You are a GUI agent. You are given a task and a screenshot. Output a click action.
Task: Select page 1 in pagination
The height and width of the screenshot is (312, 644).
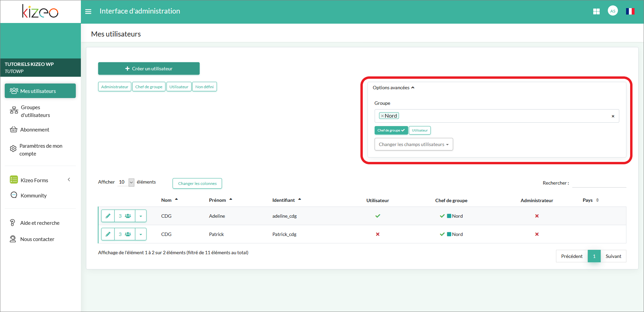pos(594,256)
